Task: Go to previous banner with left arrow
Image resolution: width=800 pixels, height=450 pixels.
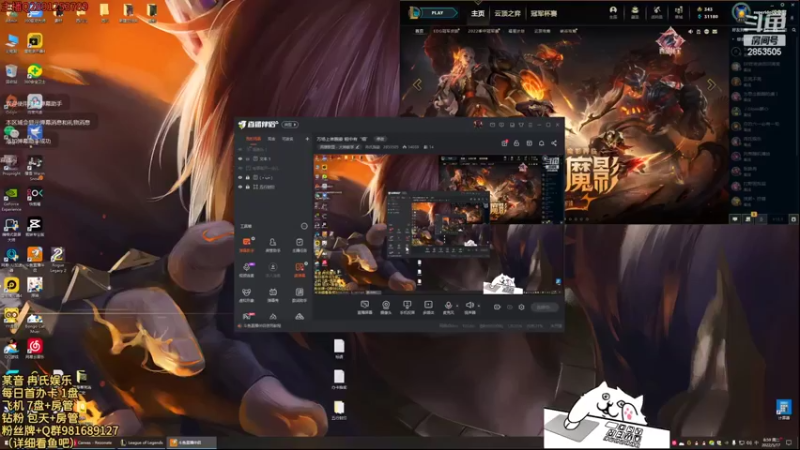Action: (417, 84)
